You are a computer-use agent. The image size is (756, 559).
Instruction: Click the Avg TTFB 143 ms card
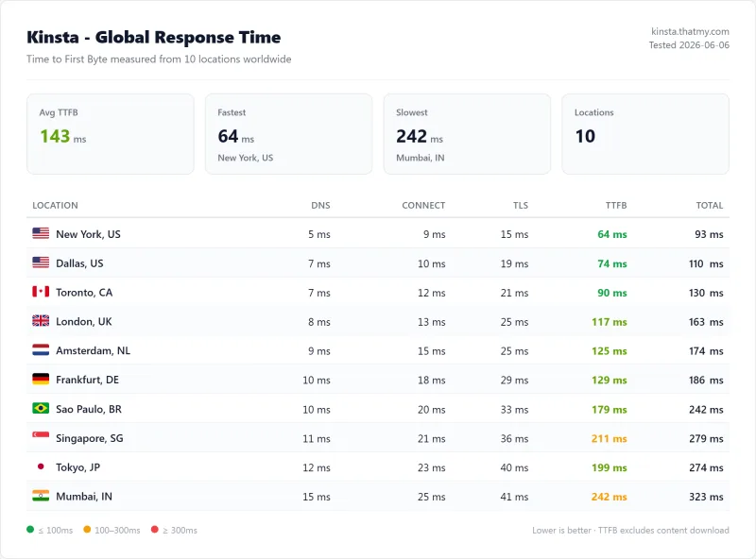click(111, 134)
